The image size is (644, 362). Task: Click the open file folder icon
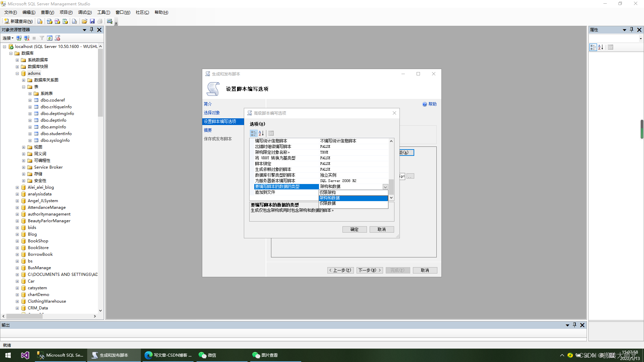click(x=84, y=21)
